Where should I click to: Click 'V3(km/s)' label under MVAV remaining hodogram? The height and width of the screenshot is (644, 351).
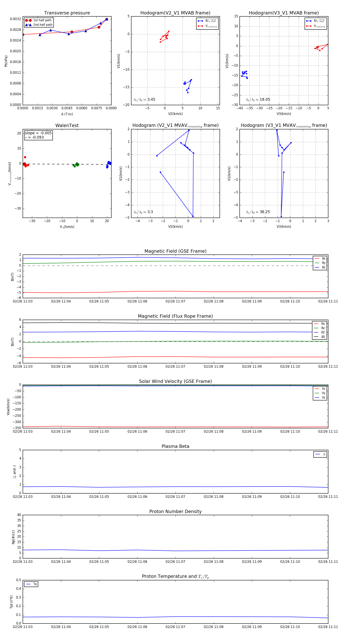click(284, 227)
